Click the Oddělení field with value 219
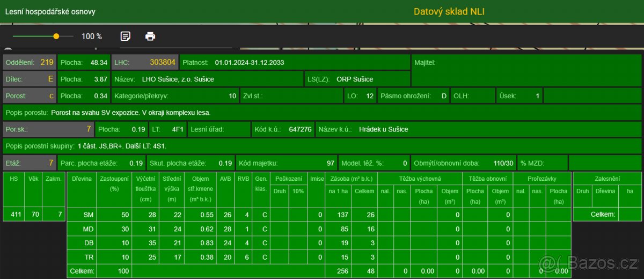 (29, 62)
